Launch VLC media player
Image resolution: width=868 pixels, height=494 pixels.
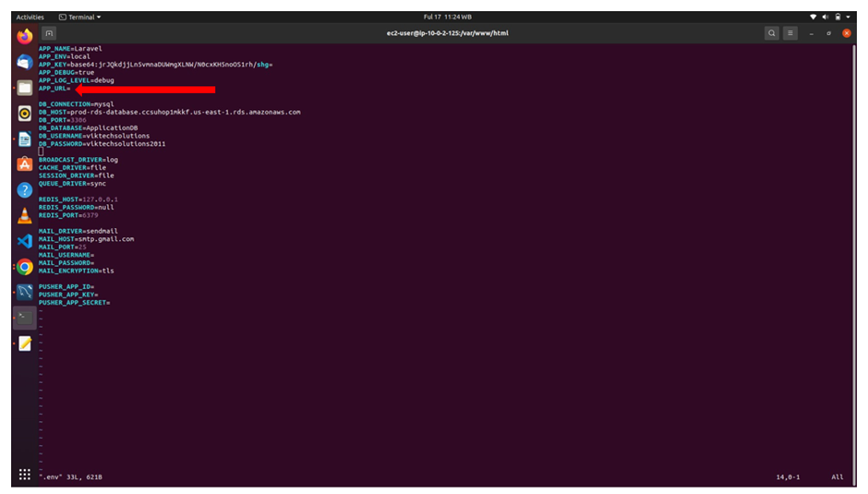click(24, 215)
